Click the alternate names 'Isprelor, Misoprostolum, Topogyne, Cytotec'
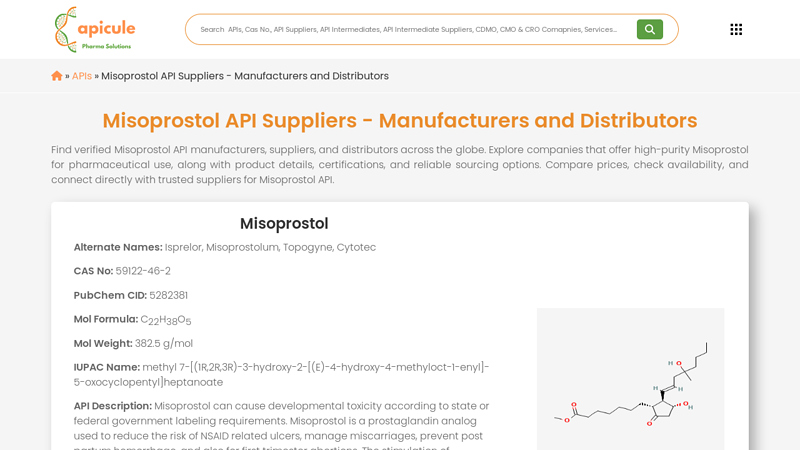Viewport: 800px width, 450px height. [270, 247]
